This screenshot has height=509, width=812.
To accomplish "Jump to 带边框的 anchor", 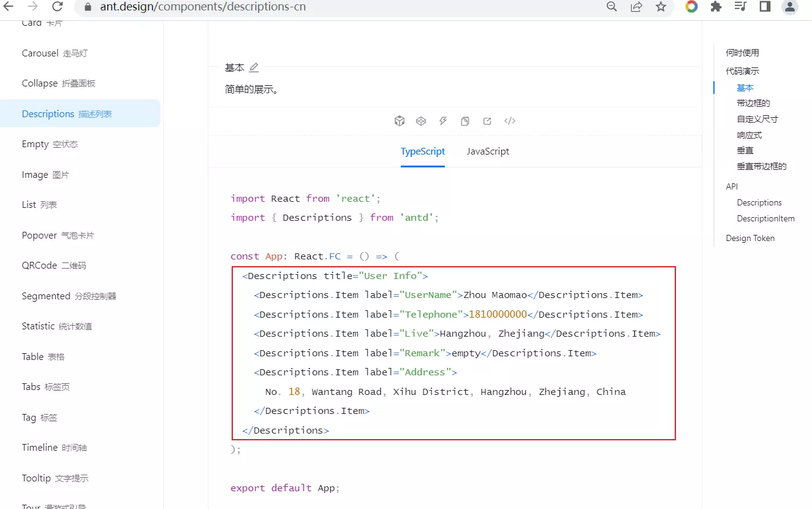I will (x=753, y=103).
